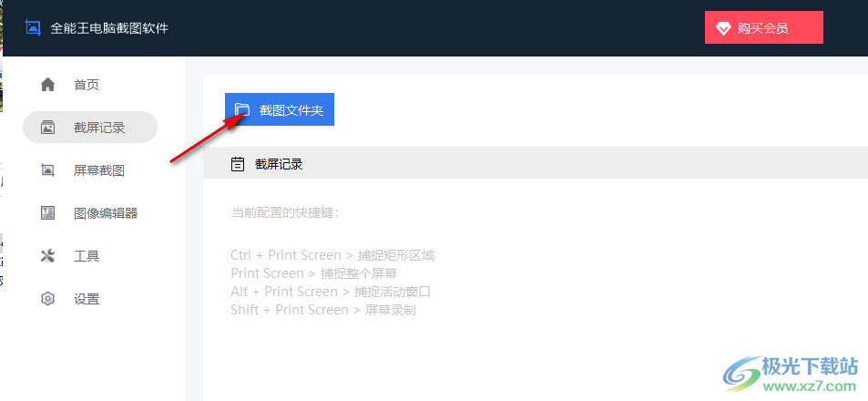Click the diamond icon on 购买会员 button

(x=723, y=28)
